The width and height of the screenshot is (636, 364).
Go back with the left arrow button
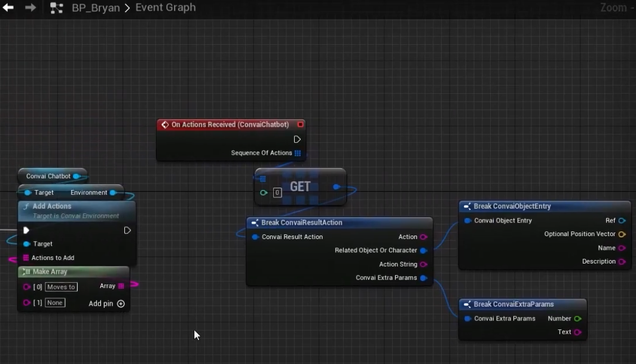click(x=8, y=7)
